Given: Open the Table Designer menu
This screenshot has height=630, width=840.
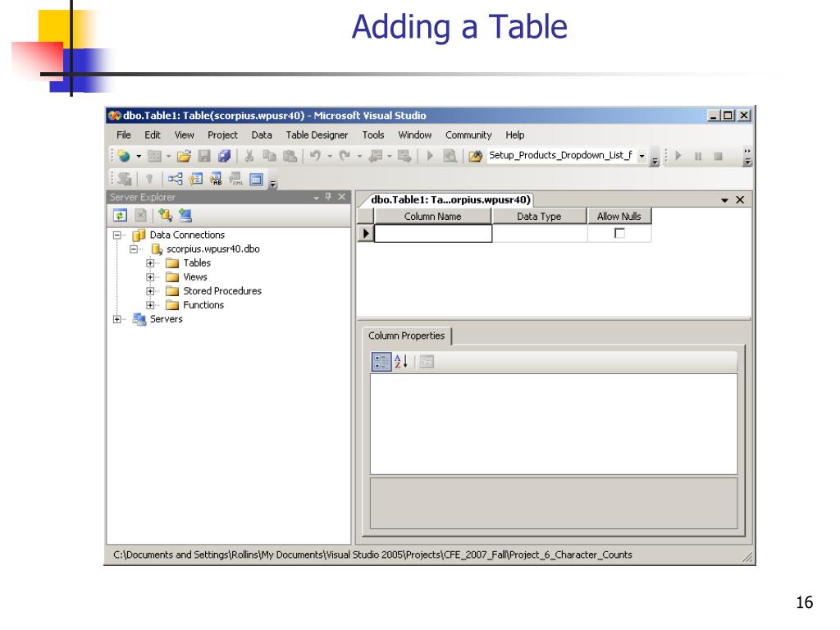Looking at the screenshot, I should pyautogui.click(x=317, y=135).
